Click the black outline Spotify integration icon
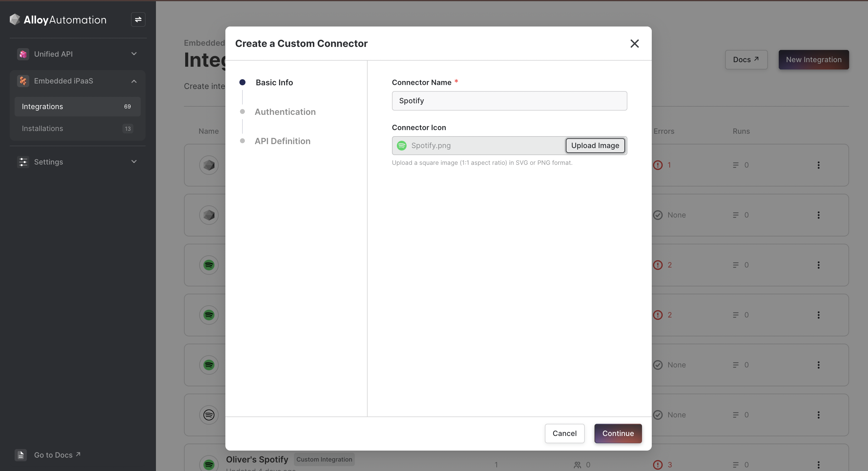 coord(209,415)
